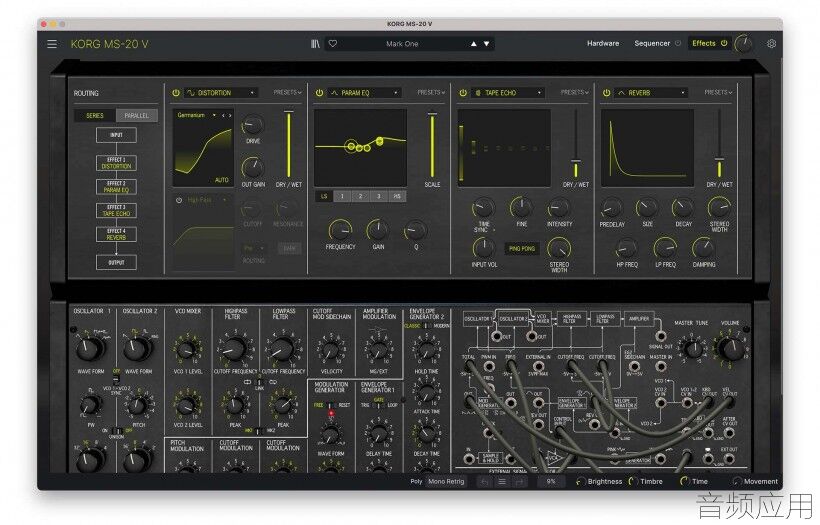The image size is (820, 525).
Task: Click the EFFECT 1 DISTORTION routing block
Action: click(116, 163)
